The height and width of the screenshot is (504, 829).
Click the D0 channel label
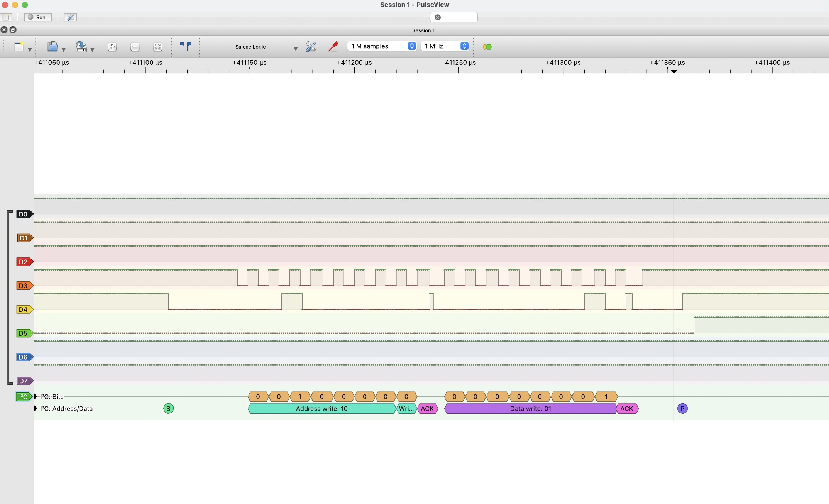tap(25, 214)
